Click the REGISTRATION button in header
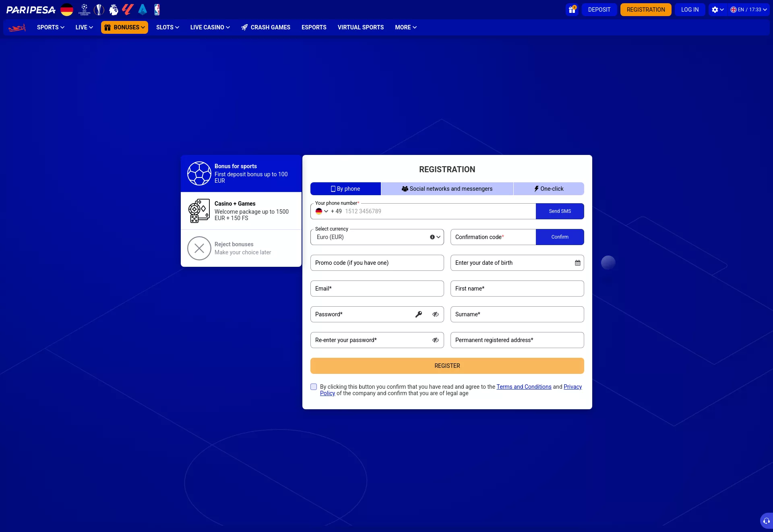The width and height of the screenshot is (773, 532). coord(646,10)
